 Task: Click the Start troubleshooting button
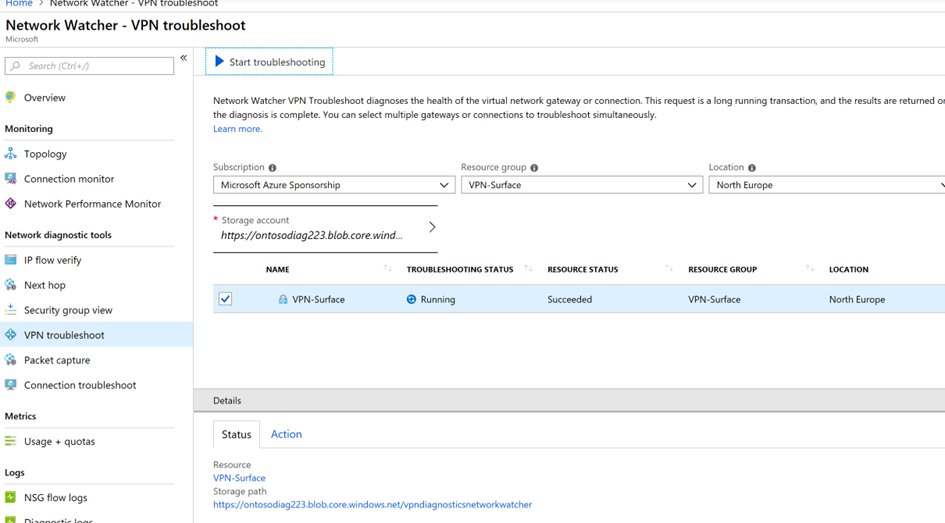coord(269,61)
